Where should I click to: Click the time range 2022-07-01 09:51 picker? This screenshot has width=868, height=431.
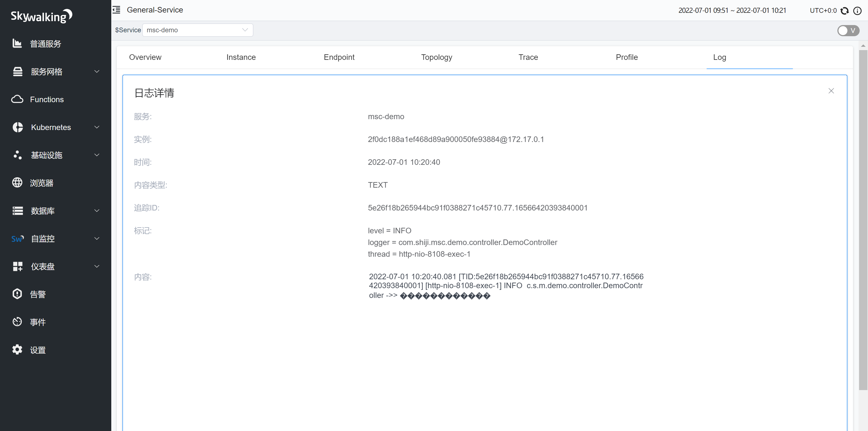click(732, 11)
